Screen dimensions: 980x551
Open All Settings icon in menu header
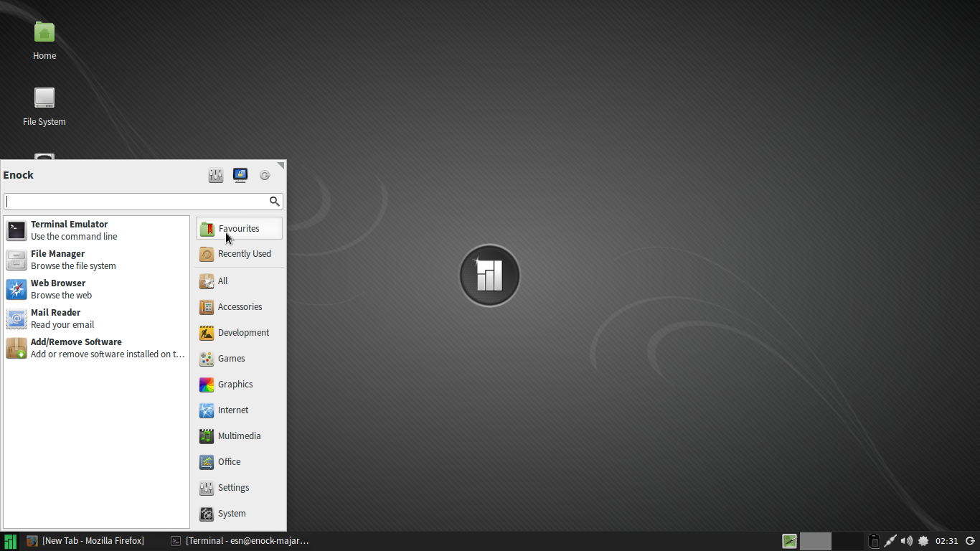(x=216, y=175)
